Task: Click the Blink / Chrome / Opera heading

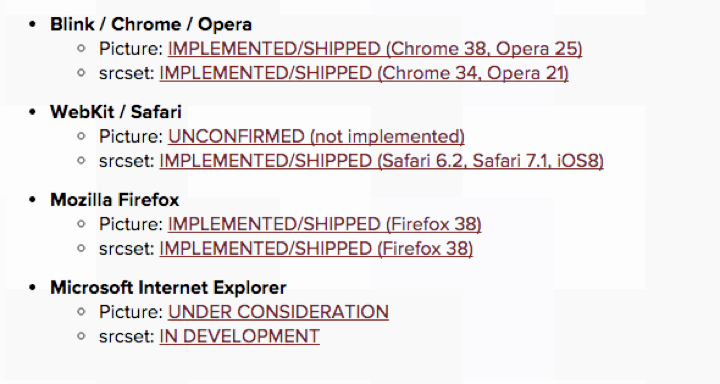Action: pos(151,24)
